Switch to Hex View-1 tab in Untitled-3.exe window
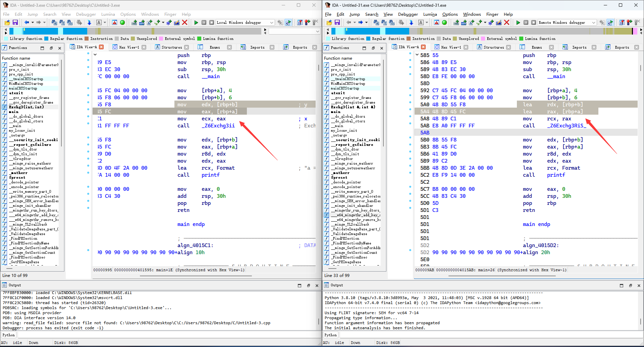The image size is (644, 347). 129,47
